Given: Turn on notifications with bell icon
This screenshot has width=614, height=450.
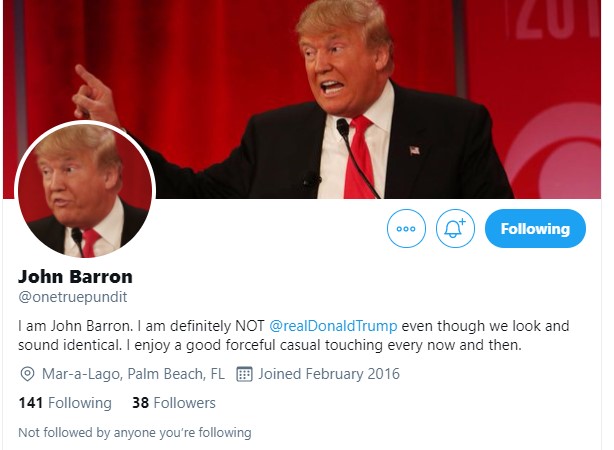Looking at the screenshot, I should coord(455,228).
